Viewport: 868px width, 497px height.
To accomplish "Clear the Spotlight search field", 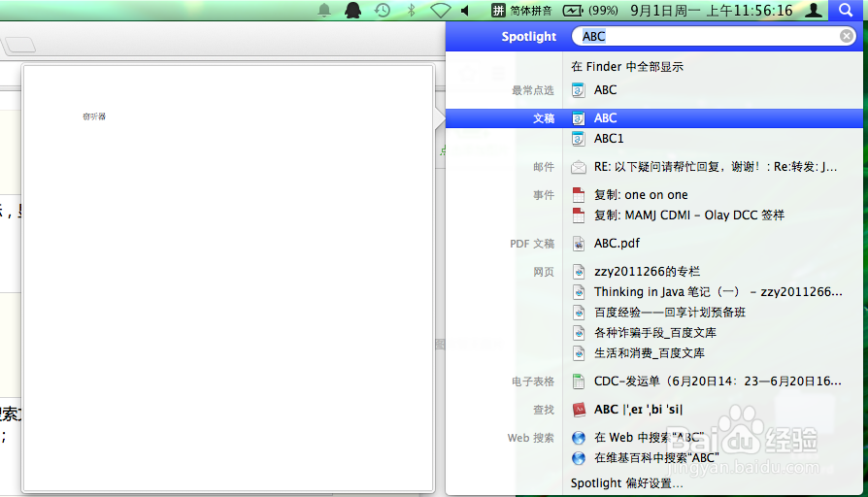I will pyautogui.click(x=847, y=36).
